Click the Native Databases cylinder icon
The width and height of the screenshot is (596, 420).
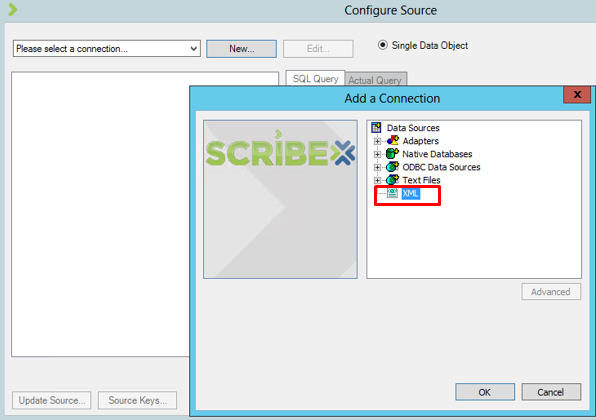[392, 154]
